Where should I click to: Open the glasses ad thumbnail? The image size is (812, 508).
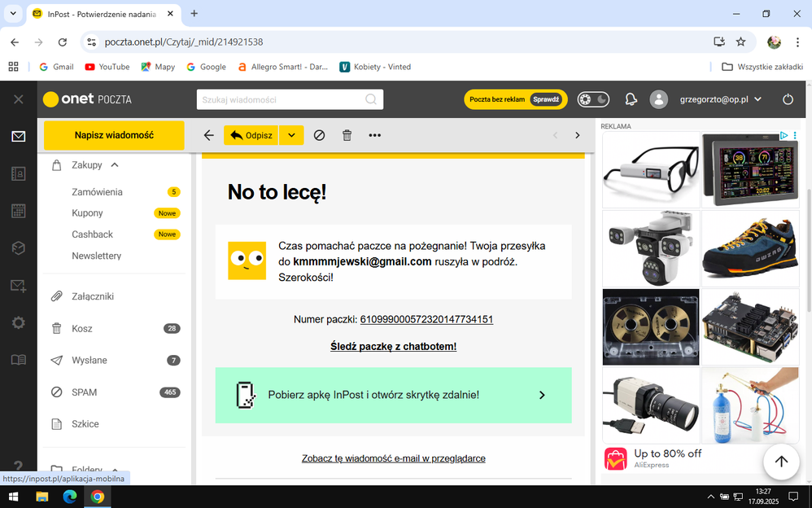point(651,169)
